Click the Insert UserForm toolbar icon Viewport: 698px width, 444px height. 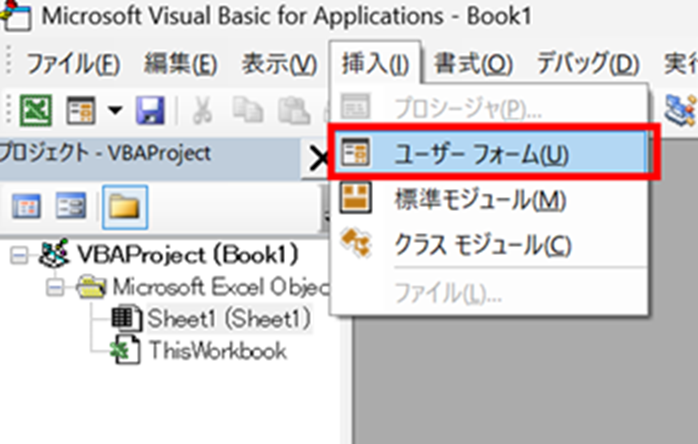81,110
